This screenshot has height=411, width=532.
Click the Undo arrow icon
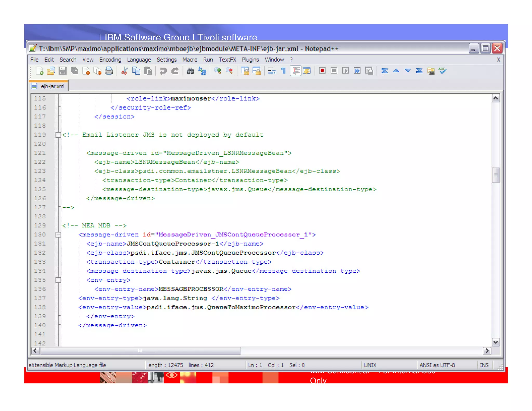point(163,71)
